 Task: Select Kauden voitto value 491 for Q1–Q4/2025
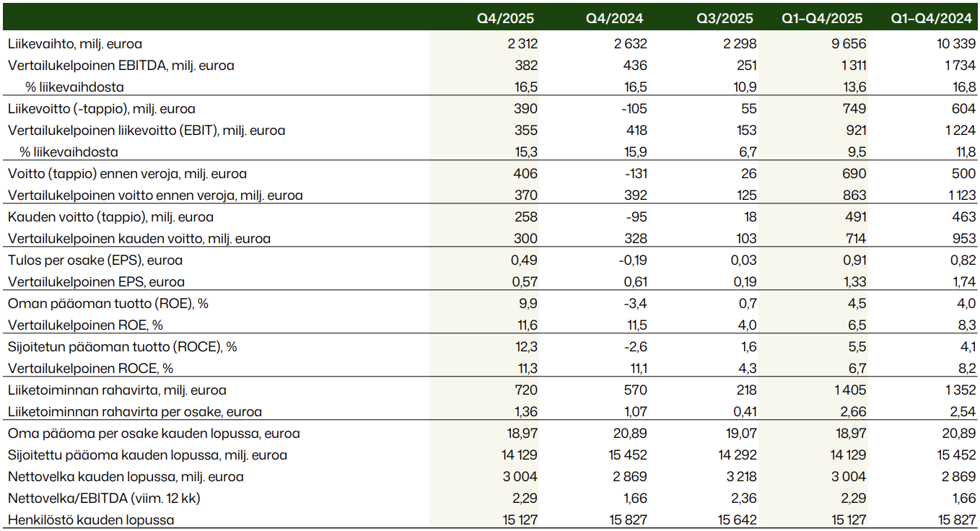855,217
